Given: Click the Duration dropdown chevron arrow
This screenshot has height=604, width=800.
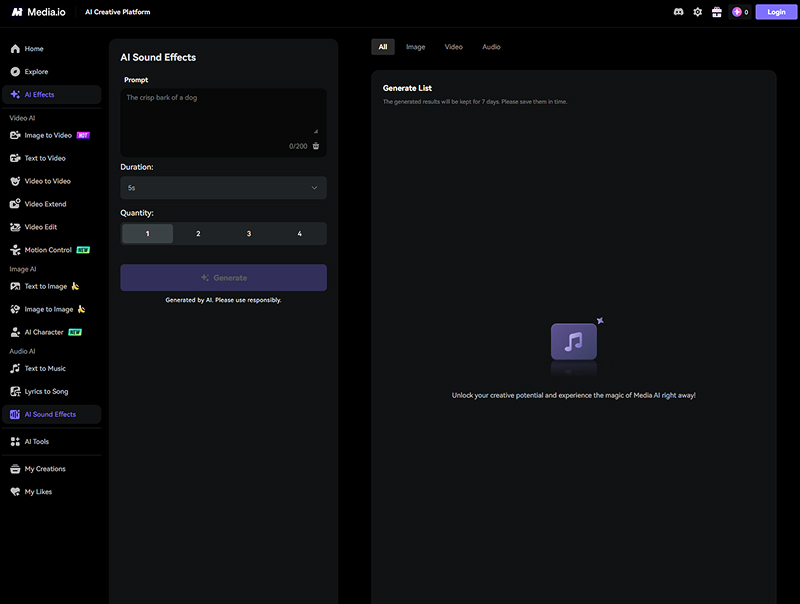Looking at the screenshot, I should pos(314,188).
